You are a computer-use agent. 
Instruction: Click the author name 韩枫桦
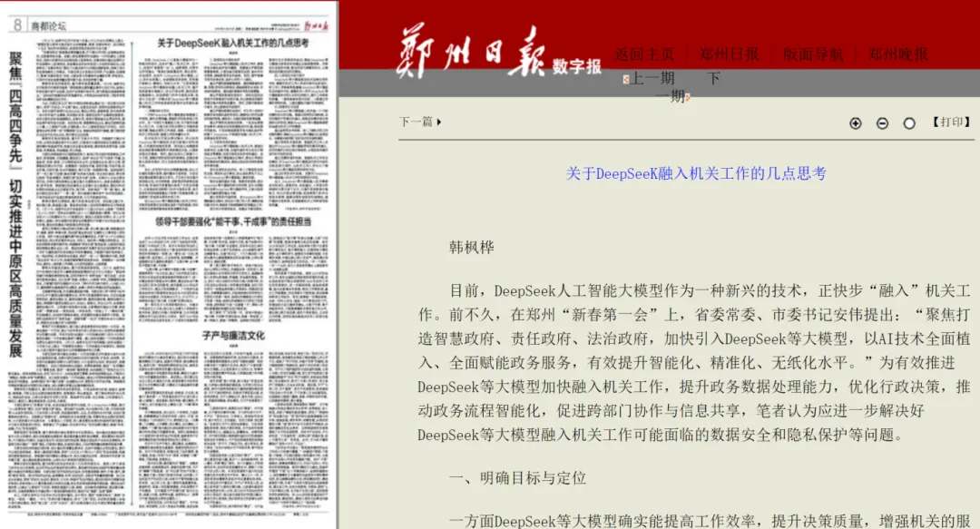(x=471, y=248)
